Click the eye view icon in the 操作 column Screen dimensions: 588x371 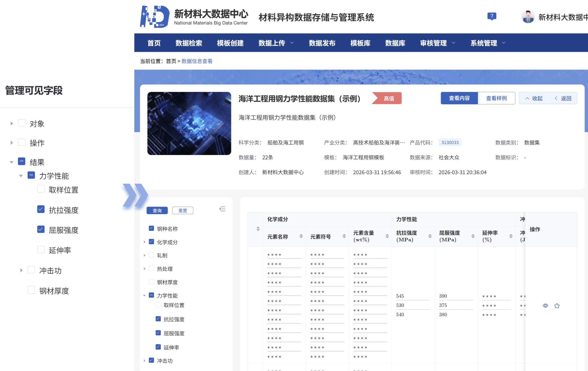pyautogui.click(x=545, y=306)
